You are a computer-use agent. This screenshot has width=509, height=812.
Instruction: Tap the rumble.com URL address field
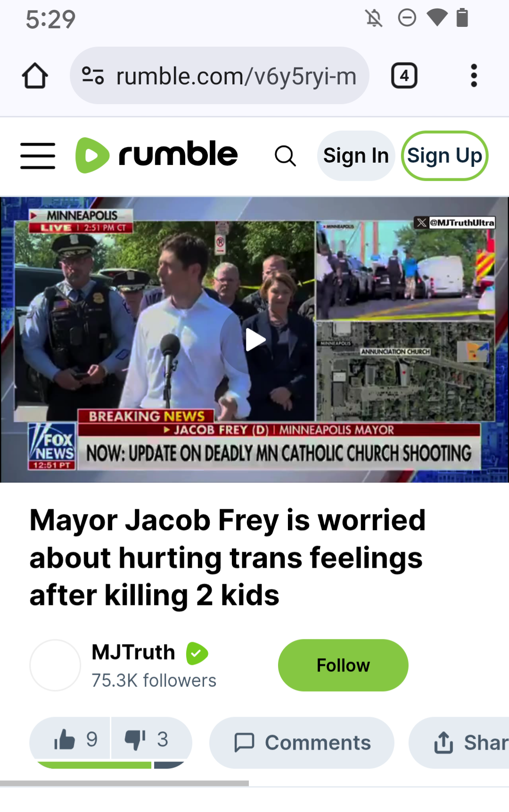coord(219,75)
